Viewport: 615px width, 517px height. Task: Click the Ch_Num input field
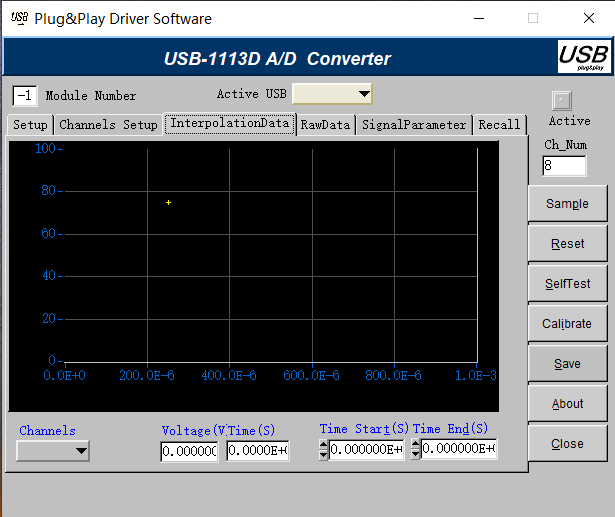pos(564,166)
